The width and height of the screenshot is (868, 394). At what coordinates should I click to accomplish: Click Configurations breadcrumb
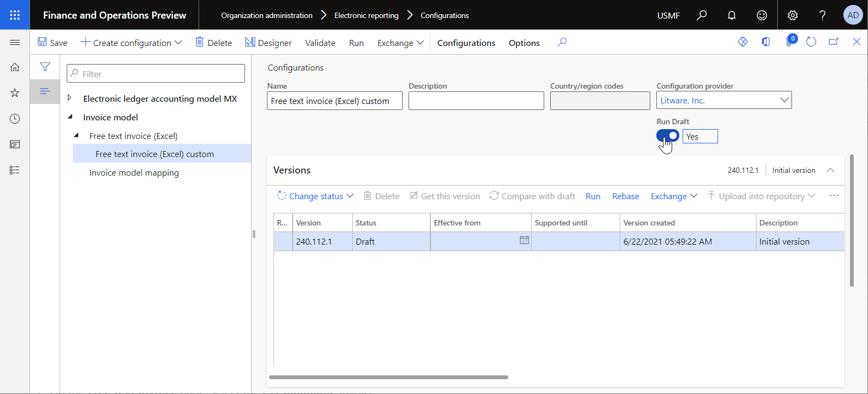click(x=445, y=15)
